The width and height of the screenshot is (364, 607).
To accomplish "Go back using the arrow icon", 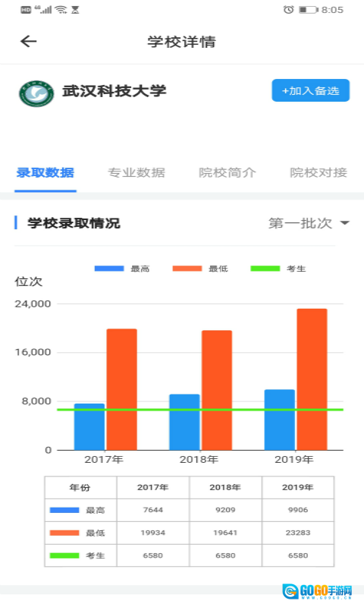I will coord(28,41).
